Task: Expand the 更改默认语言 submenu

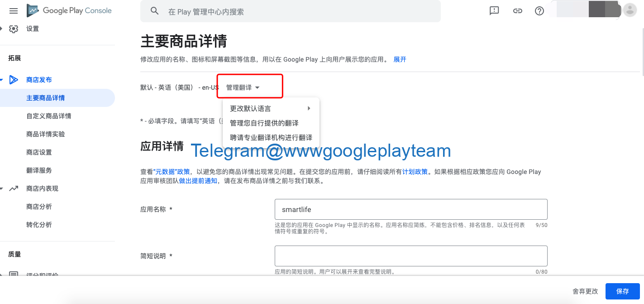Action: (x=271, y=109)
